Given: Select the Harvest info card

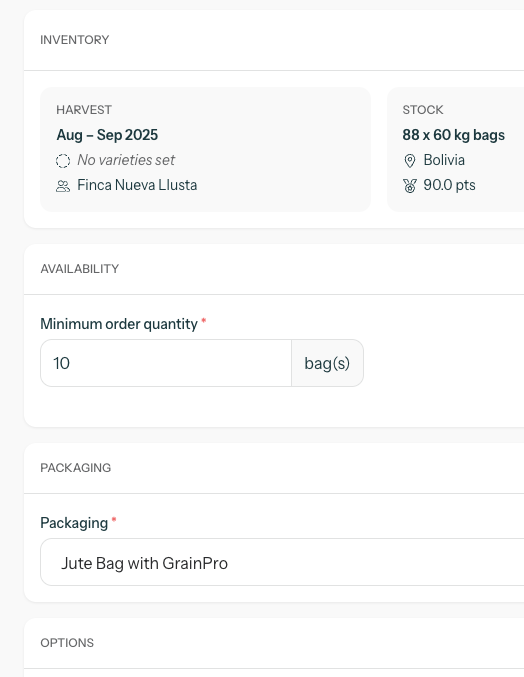Looking at the screenshot, I should coord(205,149).
